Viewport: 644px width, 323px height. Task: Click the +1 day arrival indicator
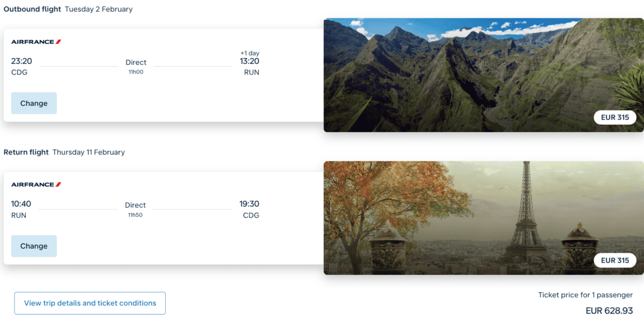pos(250,53)
